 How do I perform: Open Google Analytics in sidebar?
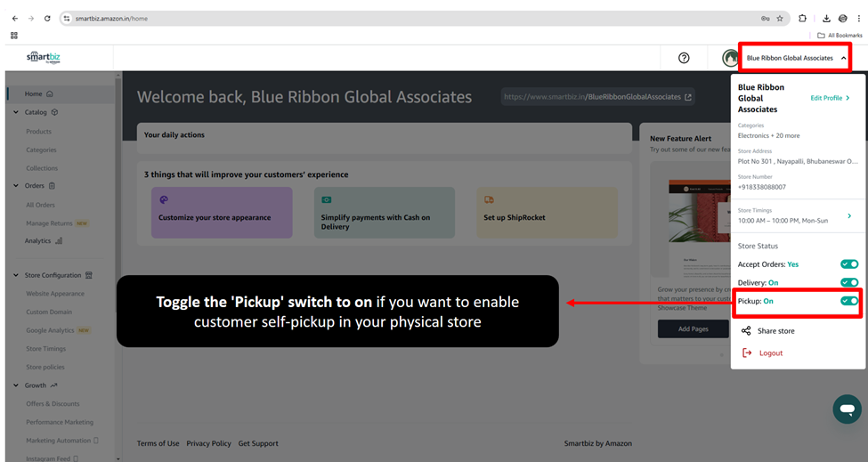click(x=50, y=330)
